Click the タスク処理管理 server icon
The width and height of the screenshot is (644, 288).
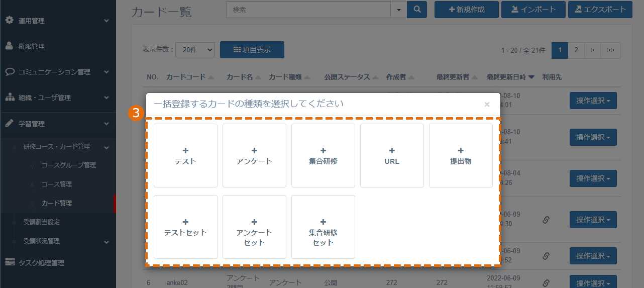(10, 263)
